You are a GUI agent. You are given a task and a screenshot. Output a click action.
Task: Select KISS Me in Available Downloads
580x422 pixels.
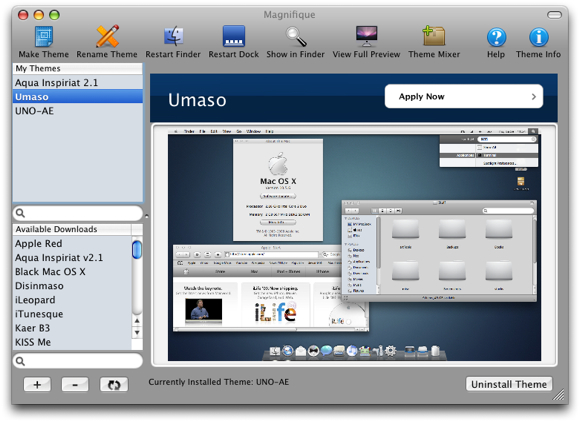72,342
